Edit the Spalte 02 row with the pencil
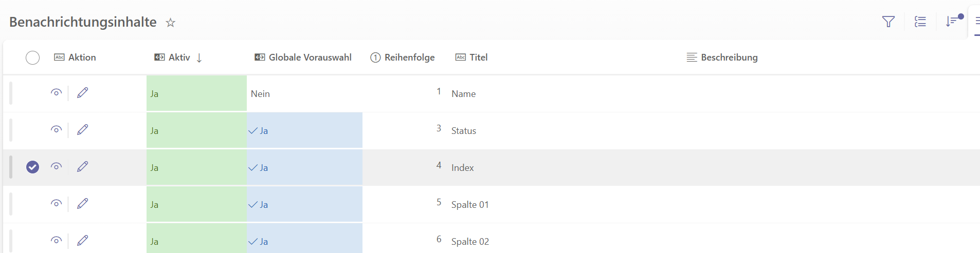Viewport: 980px width, 253px height. [82, 241]
